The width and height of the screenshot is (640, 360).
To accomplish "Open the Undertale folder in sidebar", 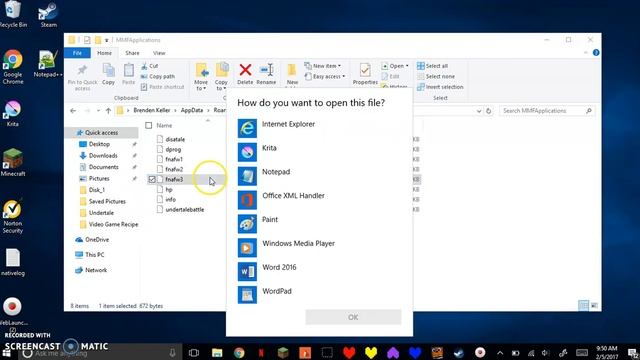I will (x=101, y=213).
